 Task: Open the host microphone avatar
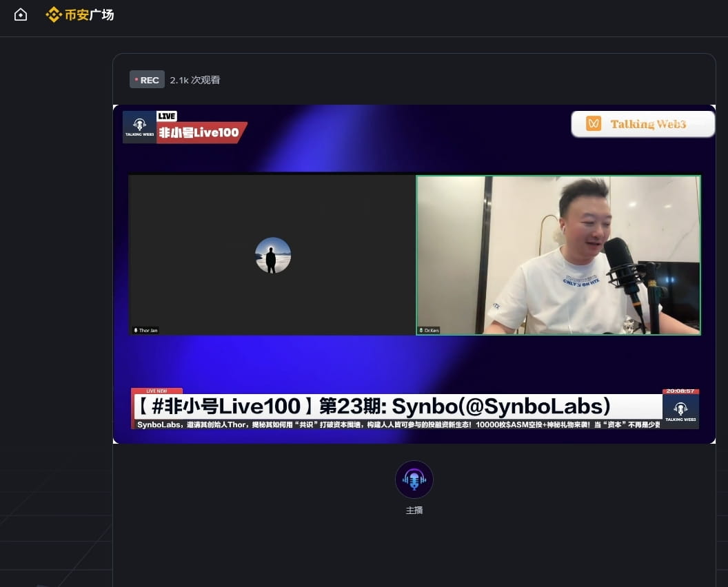click(414, 480)
